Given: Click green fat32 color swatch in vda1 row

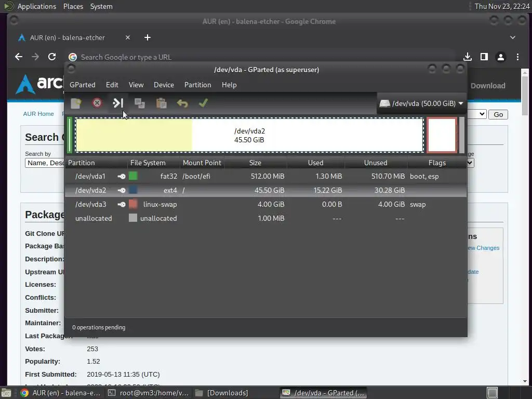Looking at the screenshot, I should click(x=133, y=176).
